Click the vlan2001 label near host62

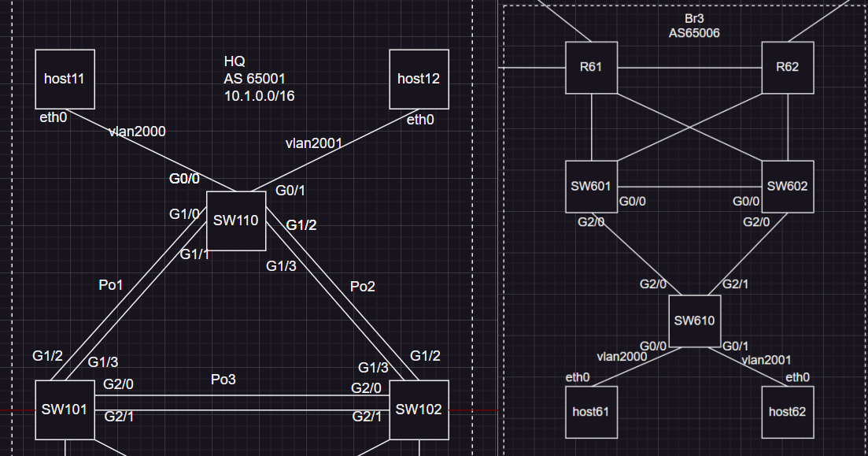768,360
